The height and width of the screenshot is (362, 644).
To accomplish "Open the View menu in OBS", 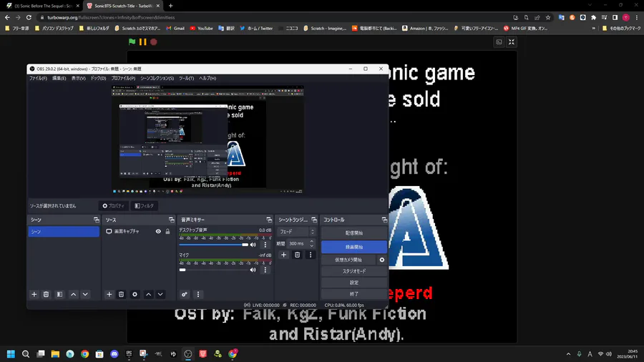I will pyautogui.click(x=79, y=78).
